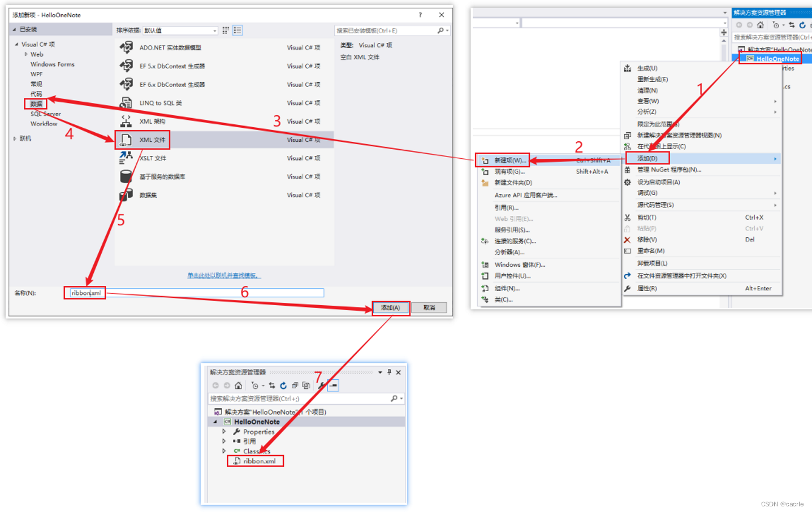This screenshot has width=812, height=512.
Task: Expand the Web tree node
Action: tap(26, 54)
